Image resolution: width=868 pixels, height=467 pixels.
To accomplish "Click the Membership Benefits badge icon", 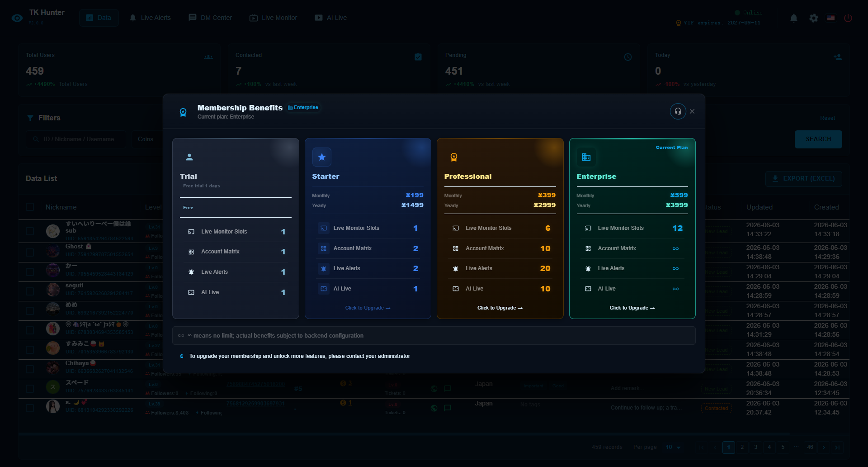I will tap(183, 112).
